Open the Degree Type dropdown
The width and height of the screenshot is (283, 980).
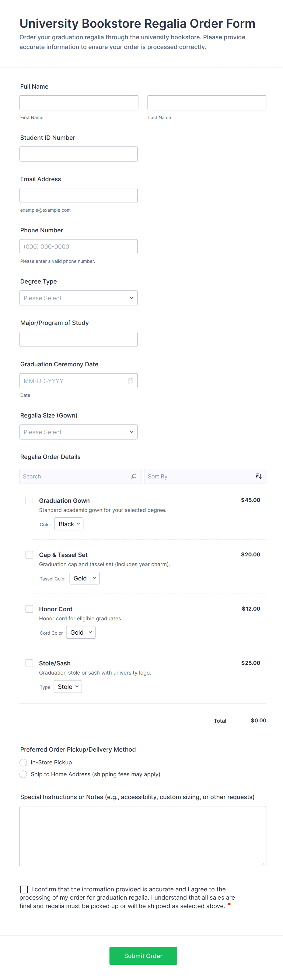coord(79,298)
